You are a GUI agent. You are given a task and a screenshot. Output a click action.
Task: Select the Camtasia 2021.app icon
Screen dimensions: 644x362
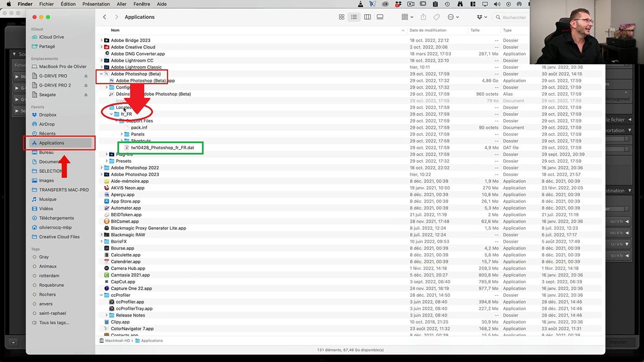coord(107,275)
